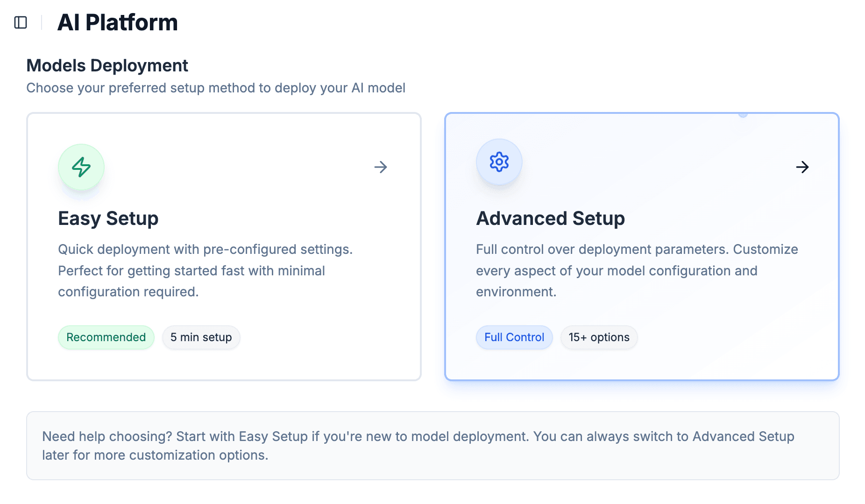The height and width of the screenshot is (504, 865).
Task: Click the AI Platform title
Action: click(117, 22)
